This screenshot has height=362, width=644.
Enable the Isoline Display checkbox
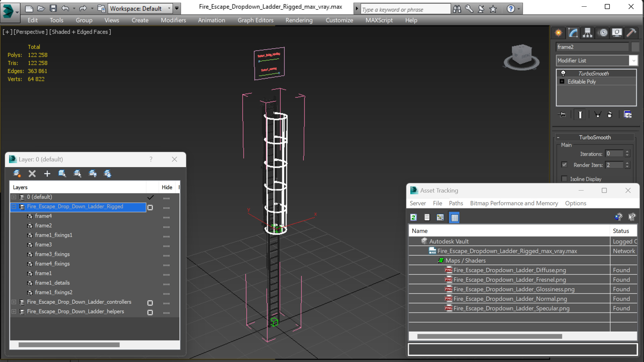click(x=564, y=179)
